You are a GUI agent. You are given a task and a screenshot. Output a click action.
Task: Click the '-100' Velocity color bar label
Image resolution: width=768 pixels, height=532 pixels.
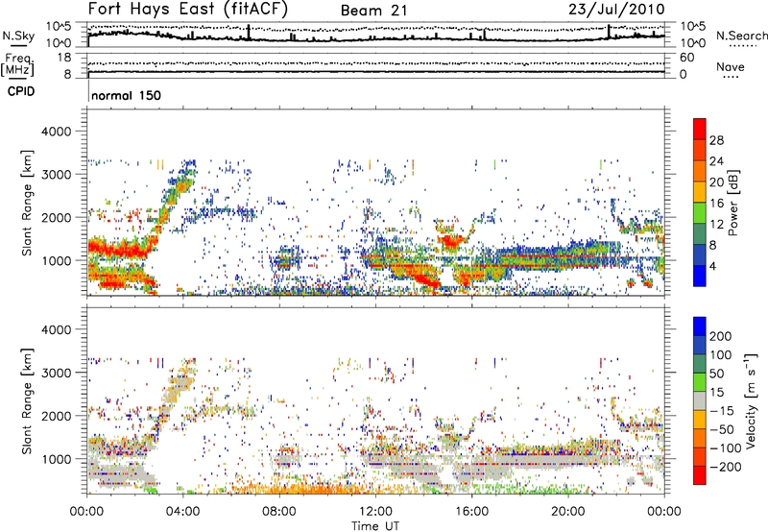pyautogui.click(x=726, y=448)
